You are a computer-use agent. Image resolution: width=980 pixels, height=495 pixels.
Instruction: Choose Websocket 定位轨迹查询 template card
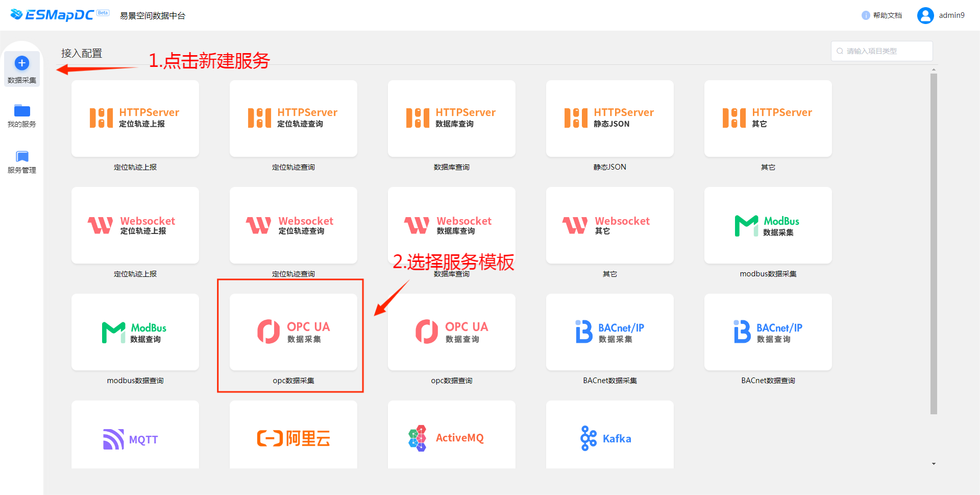293,225
